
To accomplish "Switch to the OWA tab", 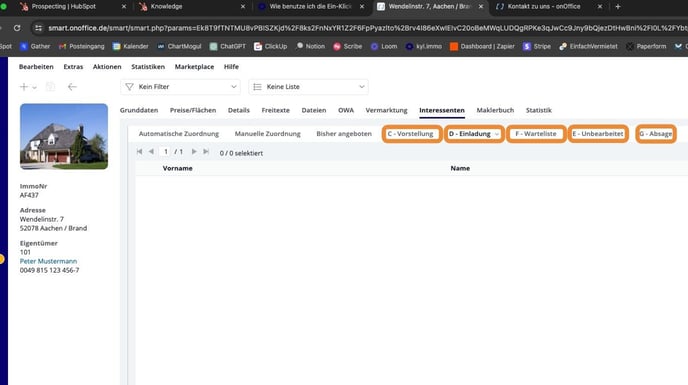I will [346, 110].
